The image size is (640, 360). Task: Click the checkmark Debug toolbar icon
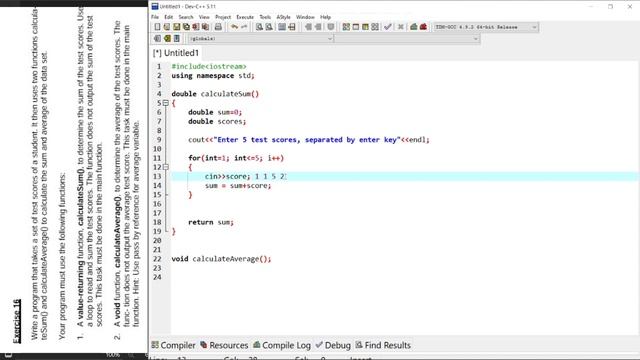(x=388, y=27)
